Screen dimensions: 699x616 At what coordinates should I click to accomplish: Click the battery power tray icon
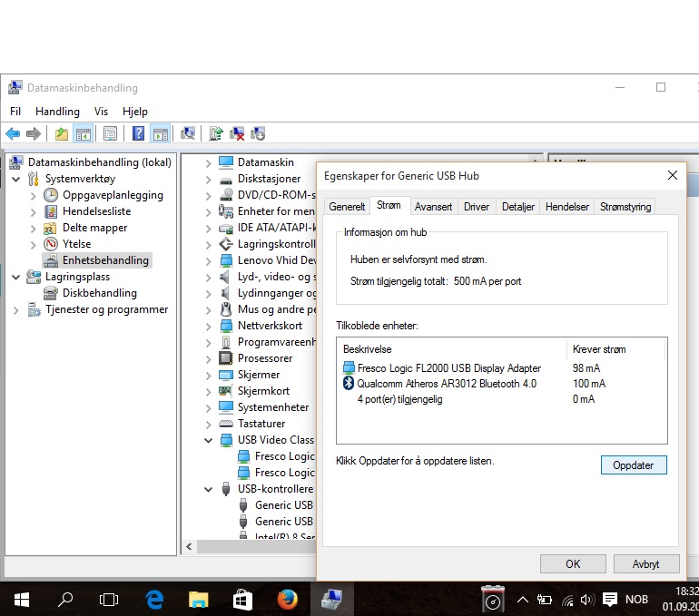[x=545, y=600]
